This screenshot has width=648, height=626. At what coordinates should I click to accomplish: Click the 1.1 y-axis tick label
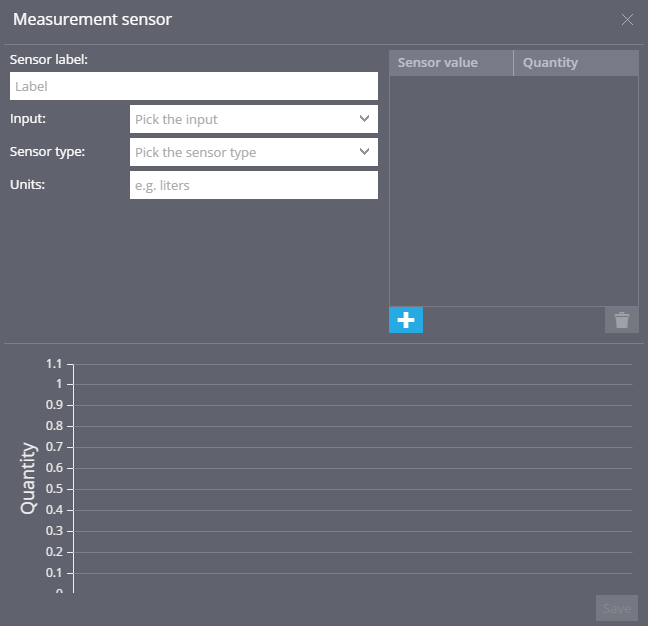click(x=54, y=364)
